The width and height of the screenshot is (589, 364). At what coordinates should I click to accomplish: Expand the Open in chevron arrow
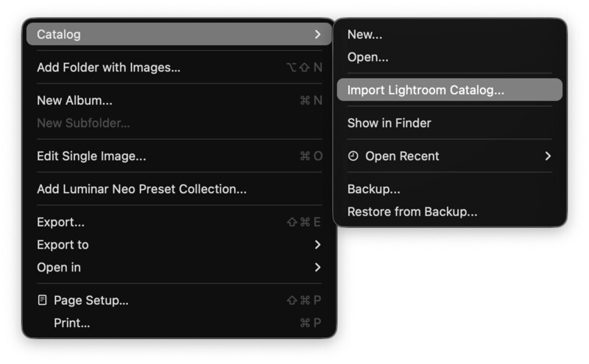(x=318, y=267)
